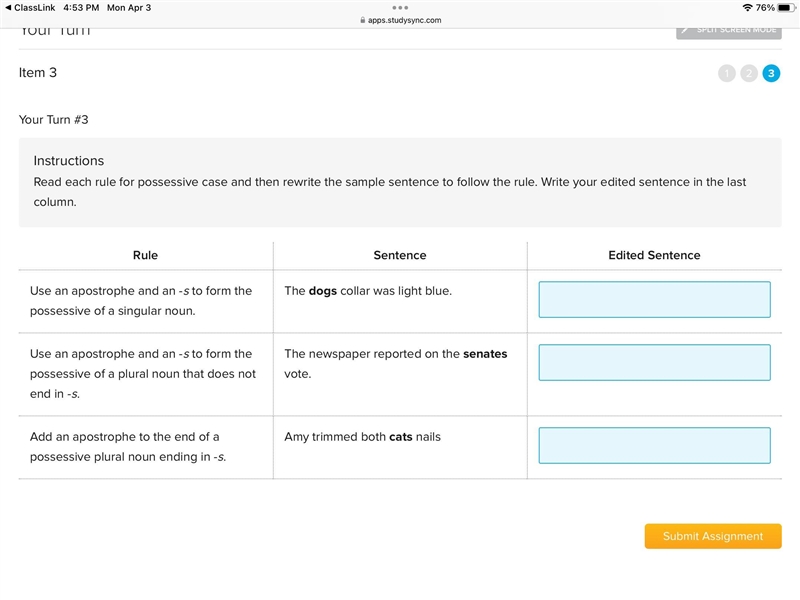Tap the three-dot multitasking menu

[x=400, y=8]
